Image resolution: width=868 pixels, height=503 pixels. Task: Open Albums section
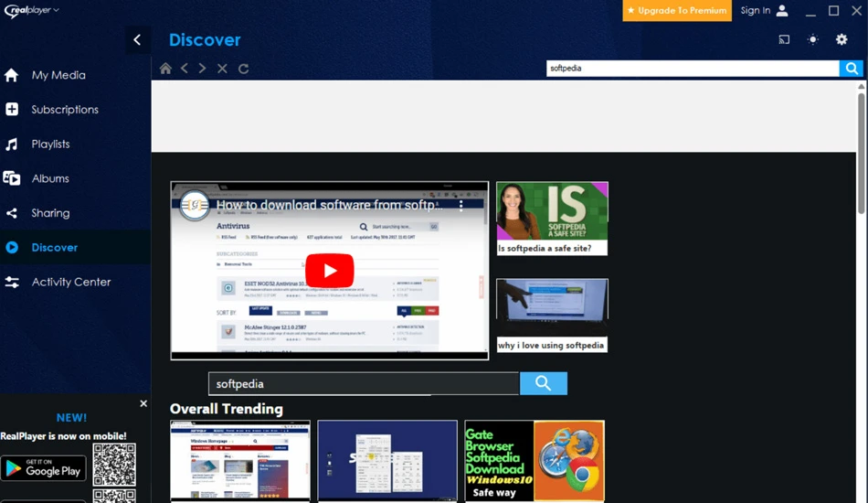[x=50, y=178]
